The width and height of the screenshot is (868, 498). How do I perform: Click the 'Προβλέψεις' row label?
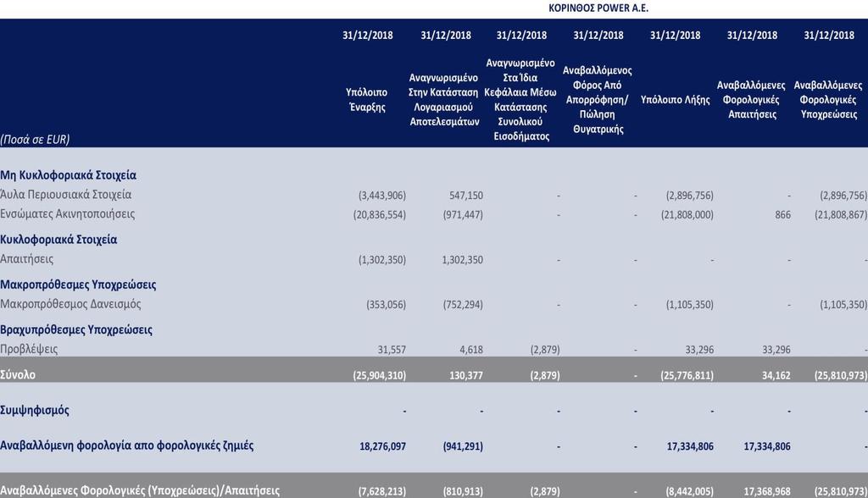click(x=29, y=349)
